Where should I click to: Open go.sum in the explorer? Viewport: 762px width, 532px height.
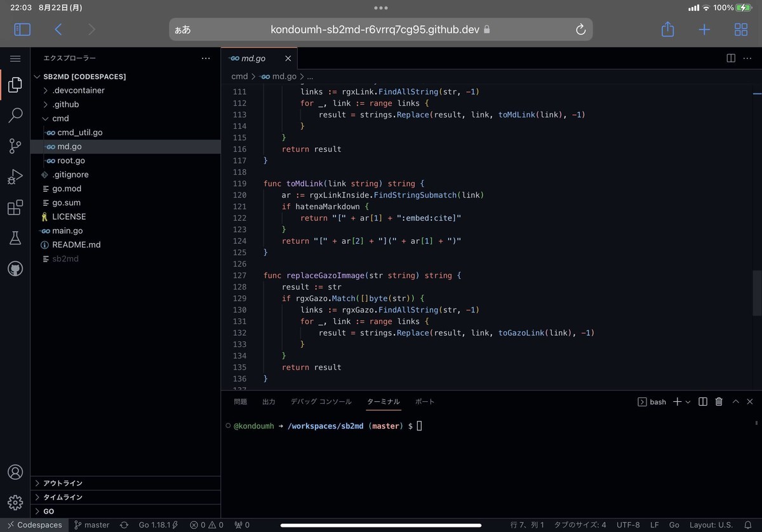tap(126, 203)
